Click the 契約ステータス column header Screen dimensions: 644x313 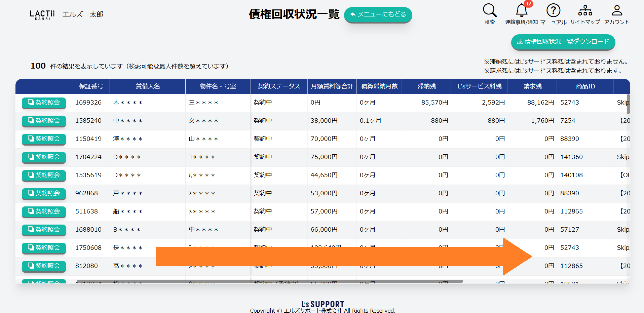279,86
